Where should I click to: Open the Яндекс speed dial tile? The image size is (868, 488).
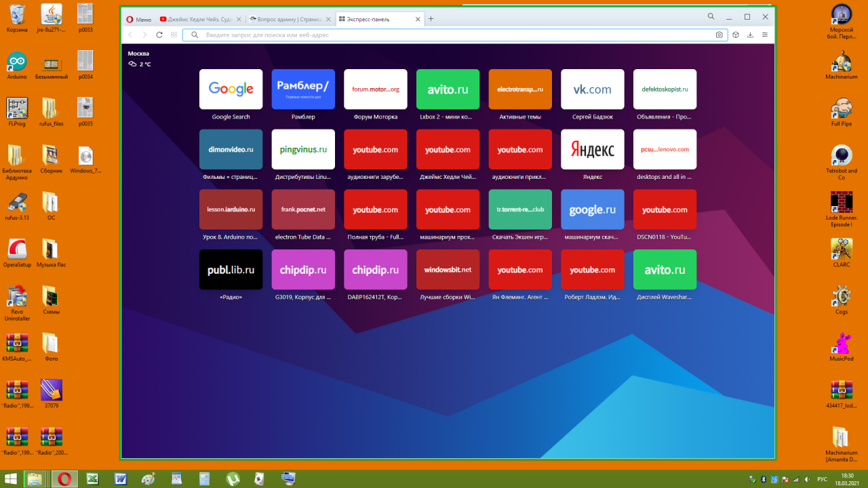click(592, 149)
